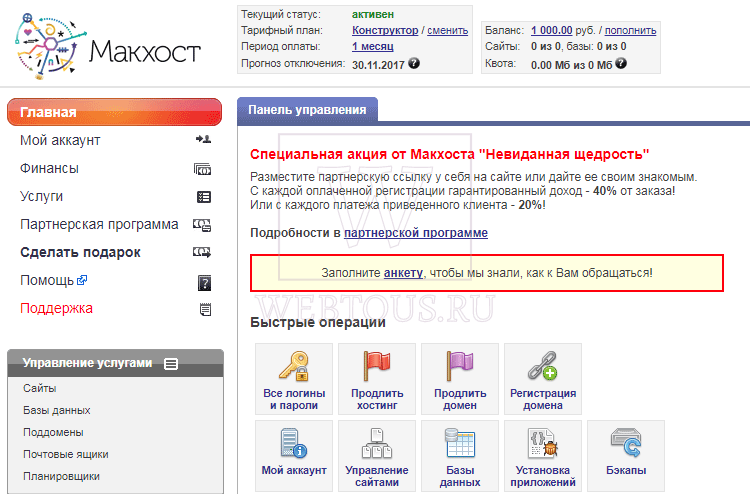Viewport: 750px width, 494px height.
Task: Open Сайты in Управление услугами
Action: 40,388
